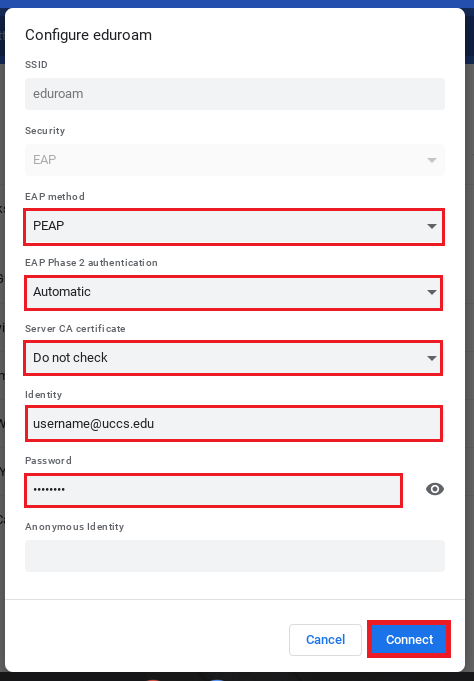Click the SSID label text
Viewport: 474px width, 681px height.
pyautogui.click(x=36, y=65)
